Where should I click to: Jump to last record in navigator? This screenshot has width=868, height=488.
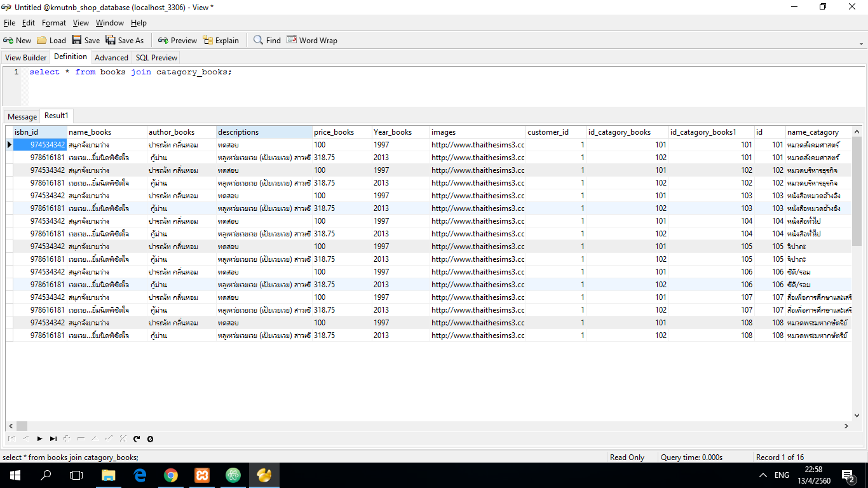point(53,438)
